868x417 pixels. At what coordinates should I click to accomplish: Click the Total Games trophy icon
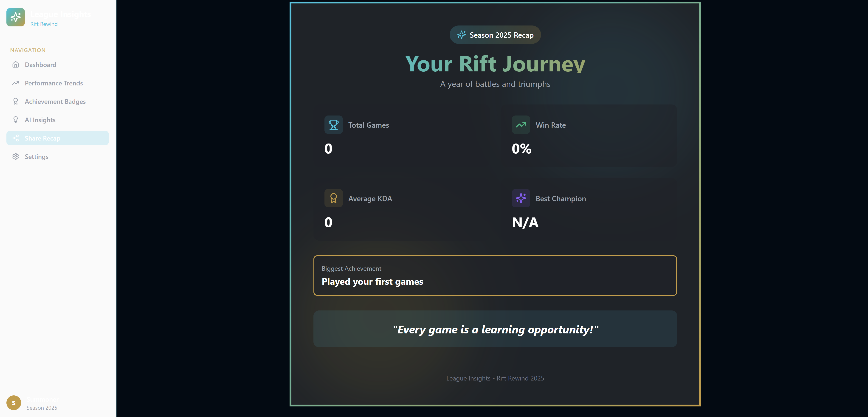click(x=333, y=125)
